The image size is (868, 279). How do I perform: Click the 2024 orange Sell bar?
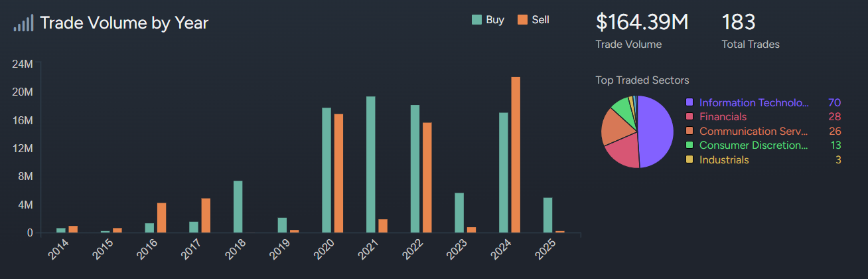tap(516, 155)
